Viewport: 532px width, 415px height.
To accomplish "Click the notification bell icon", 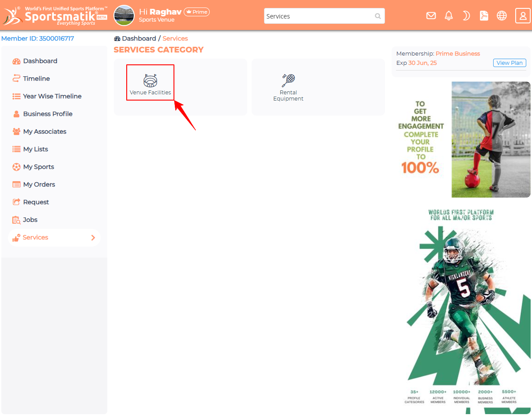I will 449,16.
